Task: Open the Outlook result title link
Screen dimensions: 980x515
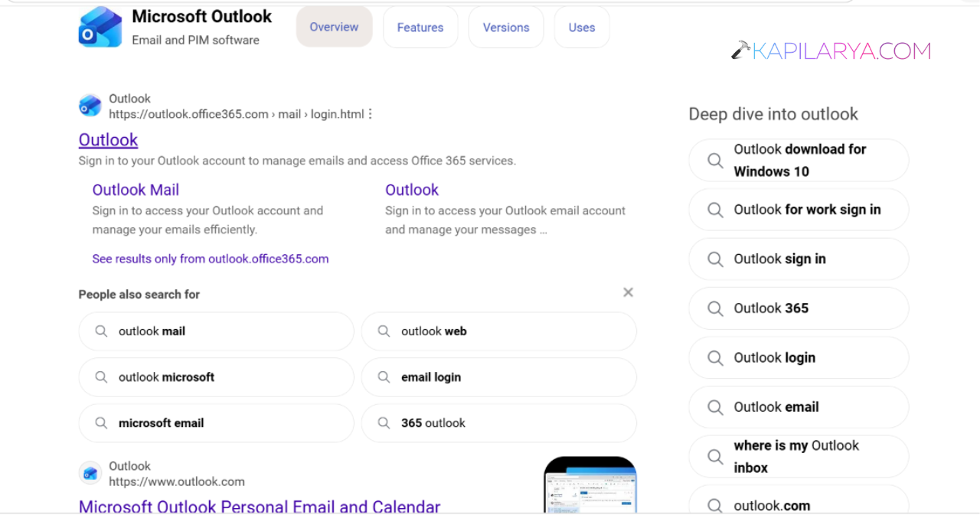Action: click(108, 140)
